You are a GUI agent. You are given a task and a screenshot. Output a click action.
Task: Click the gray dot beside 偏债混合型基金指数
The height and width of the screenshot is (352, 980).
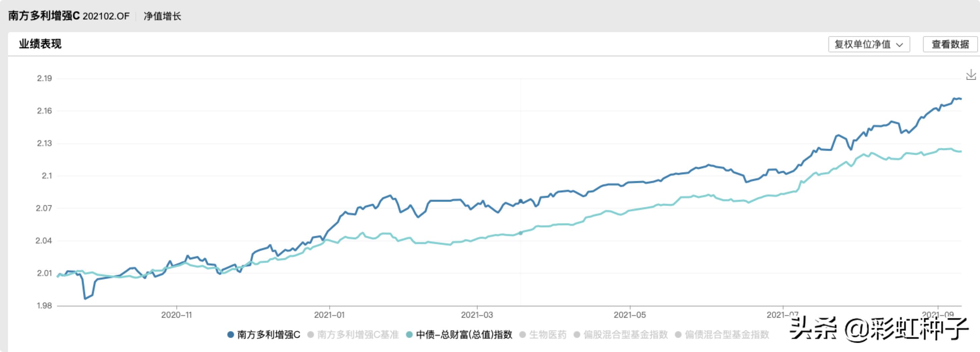[x=678, y=335]
